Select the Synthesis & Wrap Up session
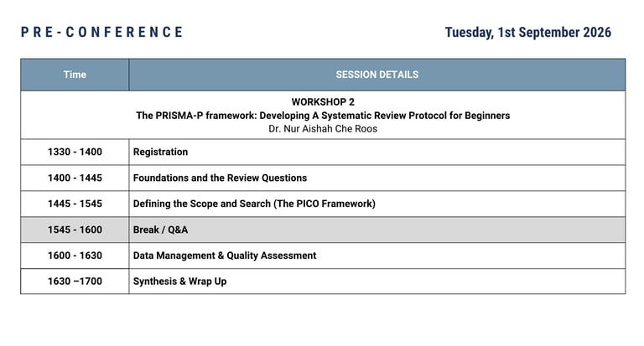Screen dimensions: 644x346 179,281
